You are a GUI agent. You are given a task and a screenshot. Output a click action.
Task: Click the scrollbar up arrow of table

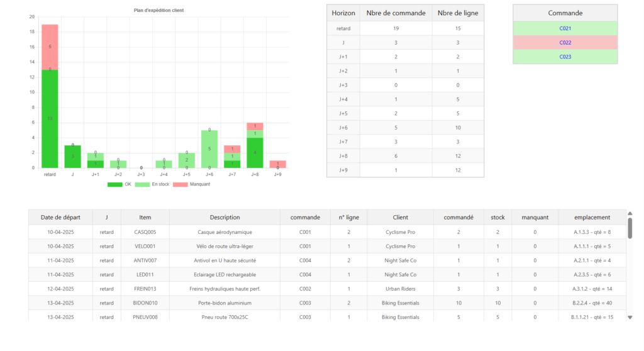pyautogui.click(x=630, y=213)
